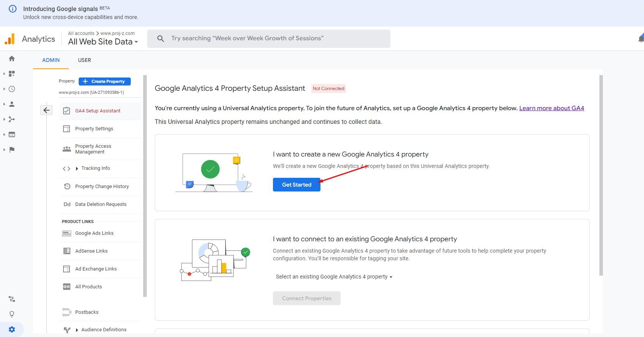
Task: Switch to the USER tab
Action: pyautogui.click(x=84, y=60)
